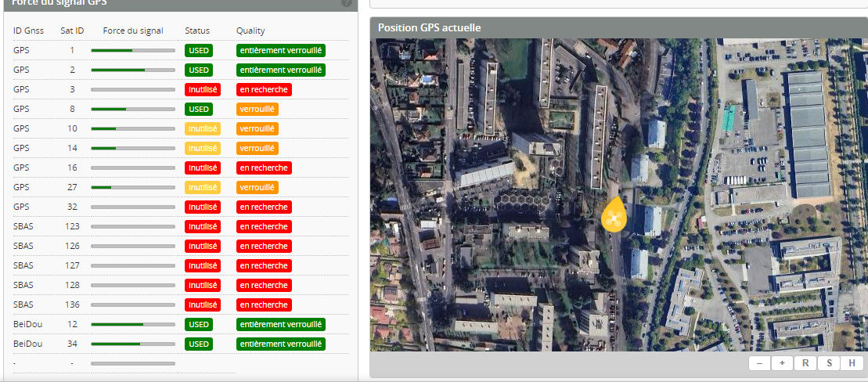Select the "inutilisé" status for GPS satellite 3
This screenshot has width=868, height=382.
(x=203, y=89)
